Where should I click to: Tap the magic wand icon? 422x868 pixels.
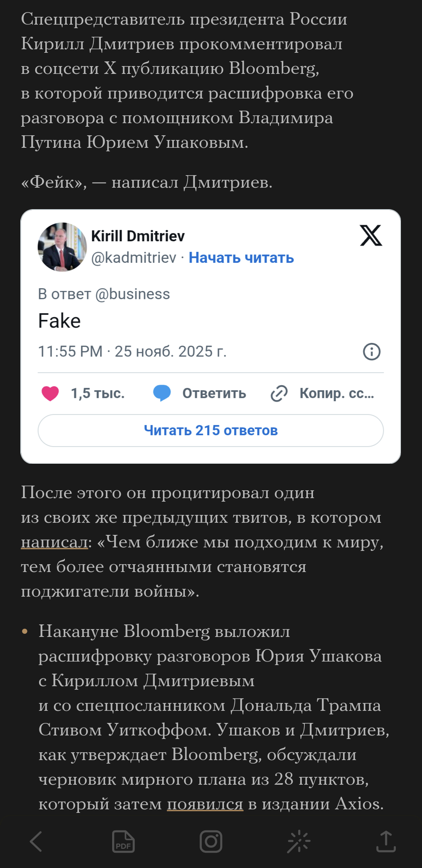point(299,841)
